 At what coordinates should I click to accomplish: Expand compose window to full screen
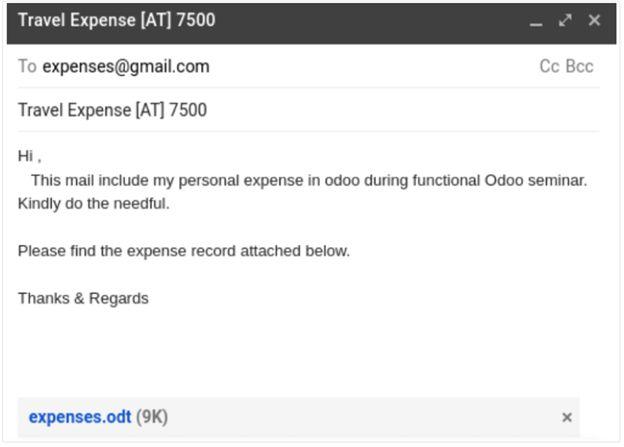click(565, 20)
